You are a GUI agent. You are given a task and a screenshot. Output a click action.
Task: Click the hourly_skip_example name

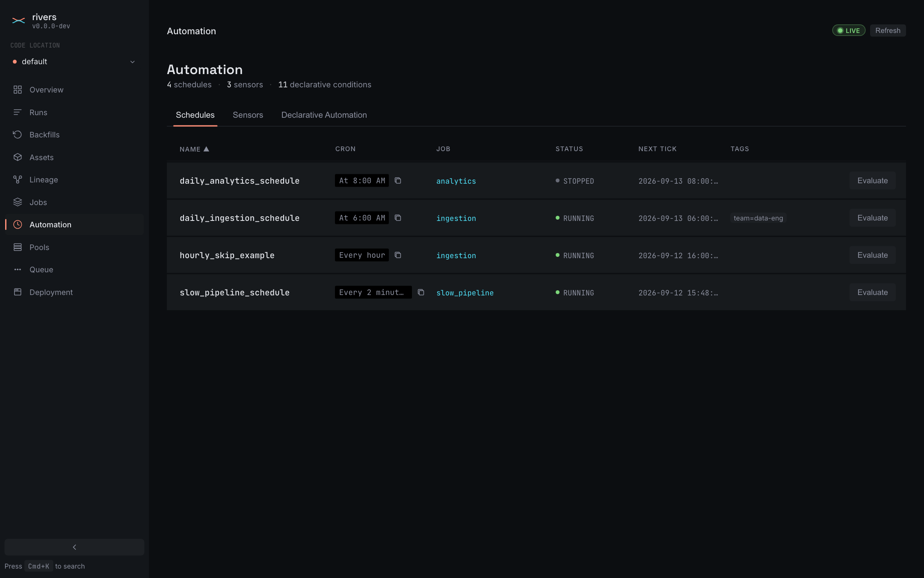tap(227, 255)
